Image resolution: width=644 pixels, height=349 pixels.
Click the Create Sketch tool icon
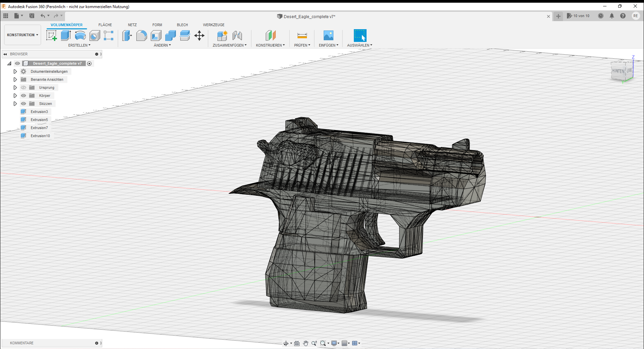click(51, 36)
